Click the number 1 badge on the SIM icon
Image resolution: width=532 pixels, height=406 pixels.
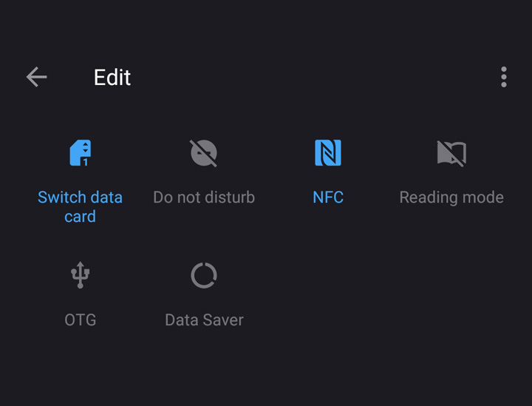coord(86,162)
